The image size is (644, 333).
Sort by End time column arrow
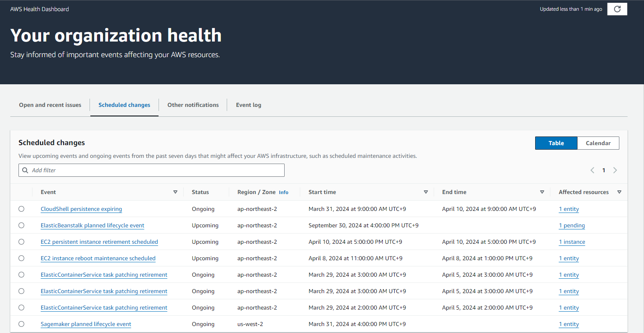point(542,192)
